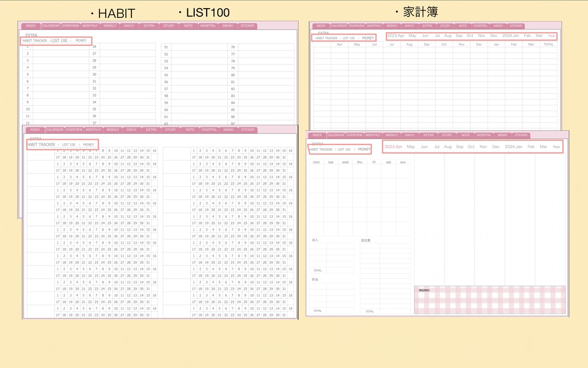
Task: Open INDEX tab on the yearly money table page
Action: click(x=321, y=26)
